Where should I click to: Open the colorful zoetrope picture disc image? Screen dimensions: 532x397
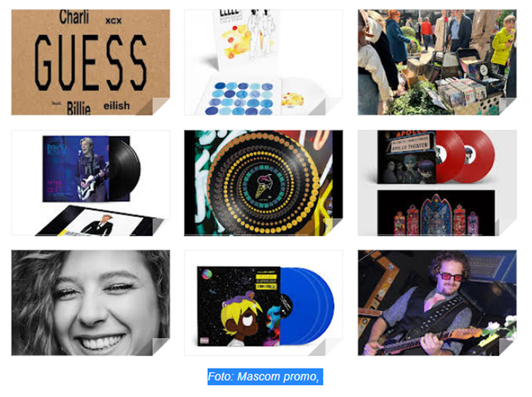[263, 183]
